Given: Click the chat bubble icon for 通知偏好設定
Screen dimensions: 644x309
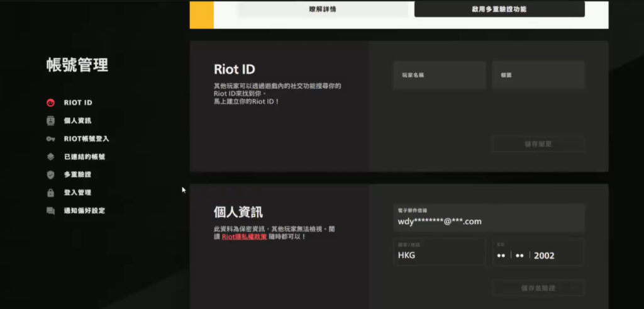Looking at the screenshot, I should [50, 211].
